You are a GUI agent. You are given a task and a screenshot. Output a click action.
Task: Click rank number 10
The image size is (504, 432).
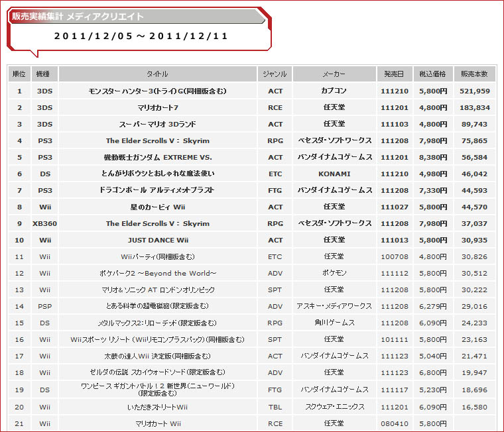[19, 241]
